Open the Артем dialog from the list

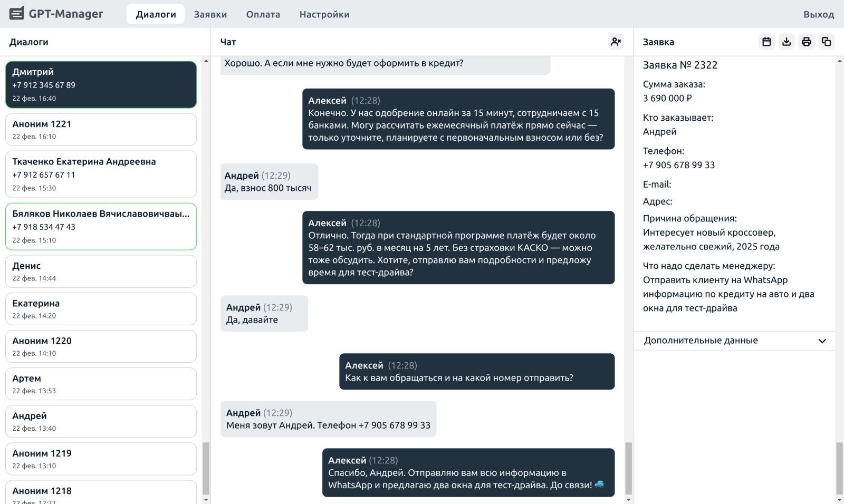click(x=101, y=383)
